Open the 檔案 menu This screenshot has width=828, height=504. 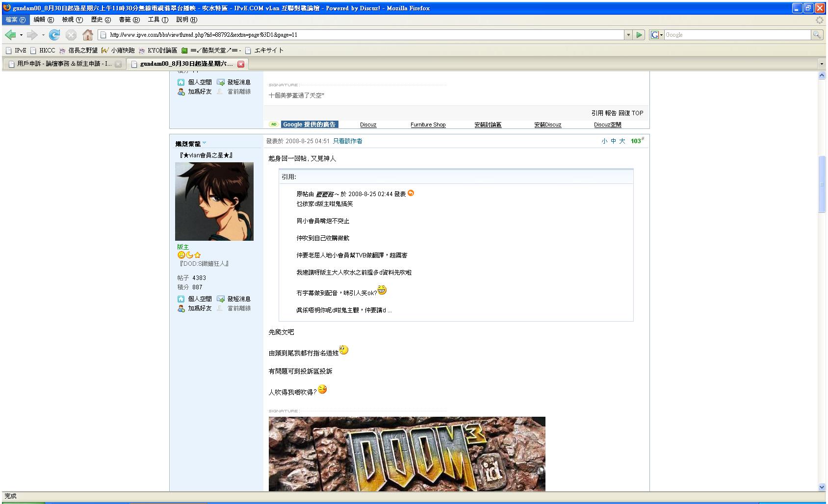(16, 20)
